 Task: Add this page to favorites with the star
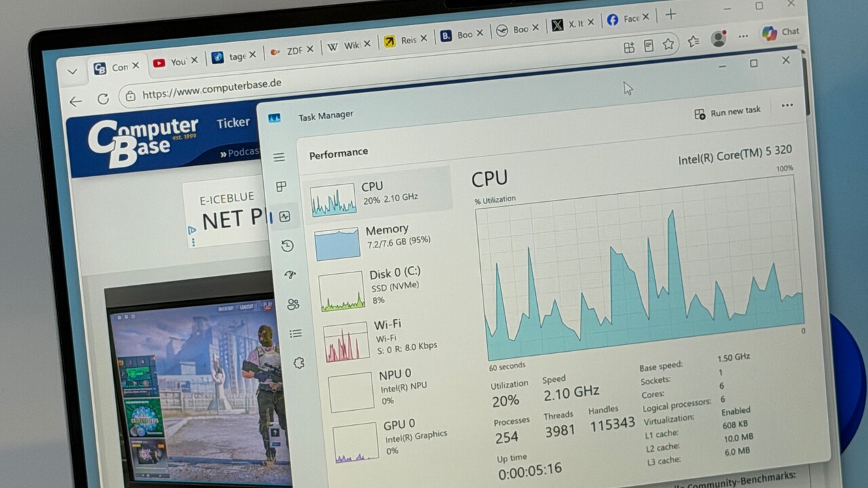coord(669,44)
